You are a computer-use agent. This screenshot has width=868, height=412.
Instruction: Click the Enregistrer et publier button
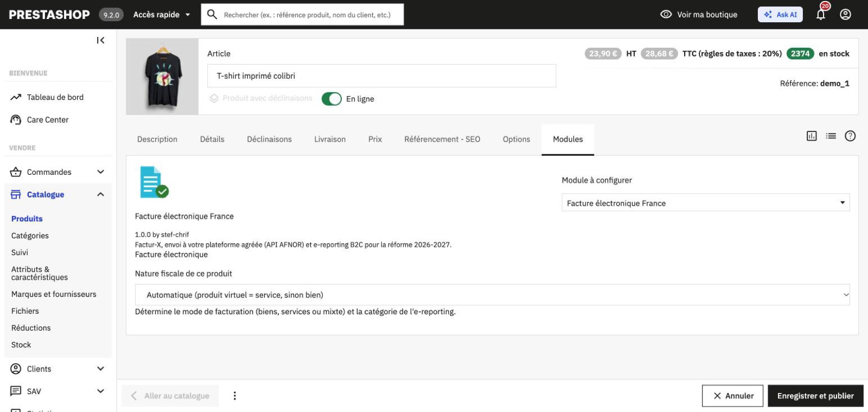click(x=815, y=396)
